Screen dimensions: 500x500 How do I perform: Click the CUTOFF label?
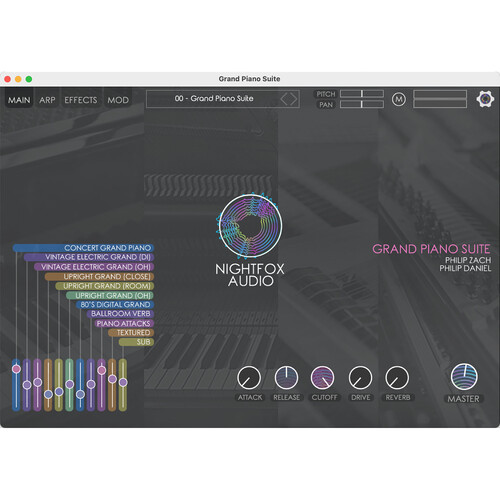(x=324, y=397)
